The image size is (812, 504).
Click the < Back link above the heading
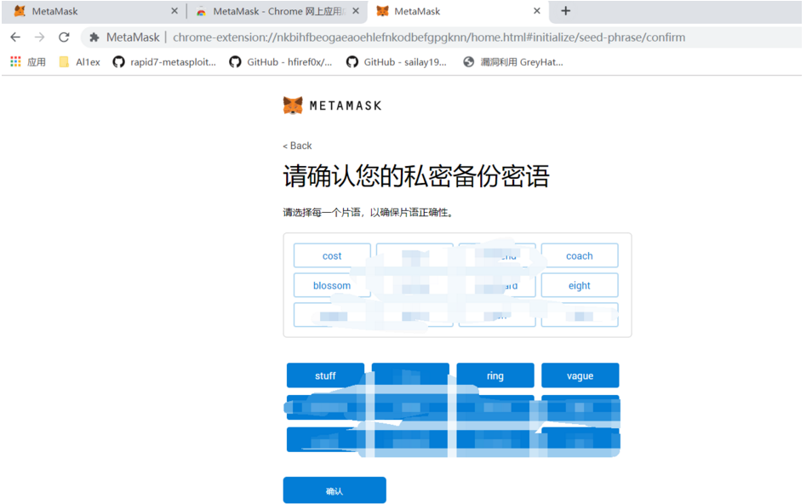coord(296,146)
